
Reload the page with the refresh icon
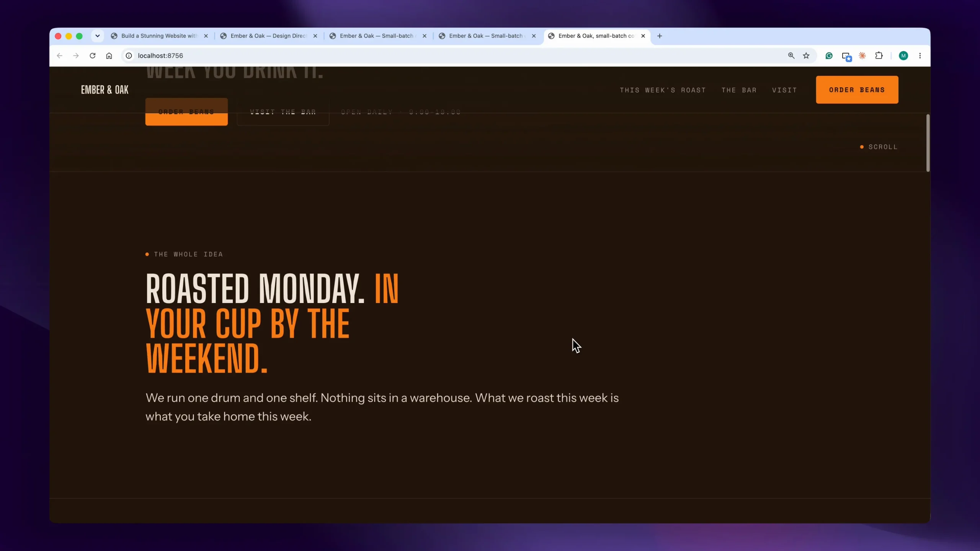[x=92, y=56]
